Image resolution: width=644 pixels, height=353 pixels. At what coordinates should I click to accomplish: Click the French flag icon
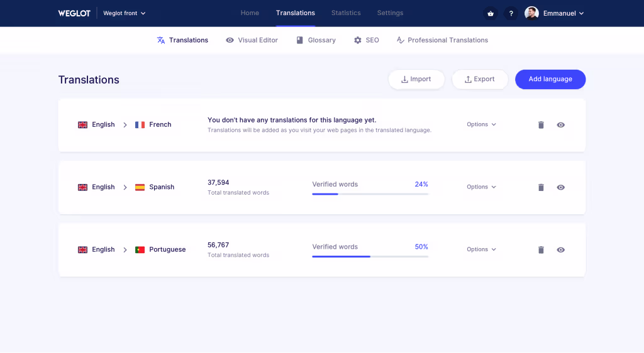point(140,124)
